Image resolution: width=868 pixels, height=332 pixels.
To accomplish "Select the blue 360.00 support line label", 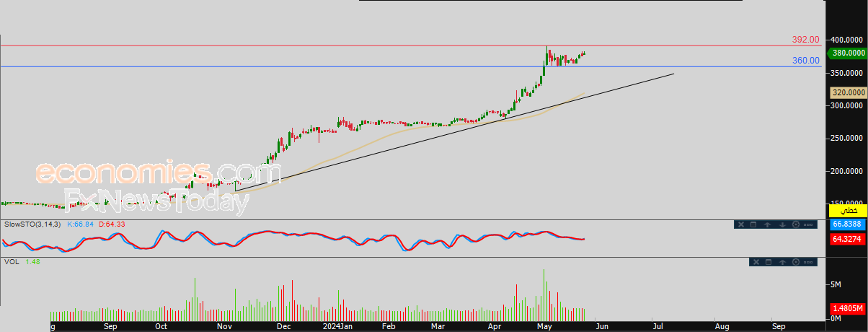I will 806,61.
